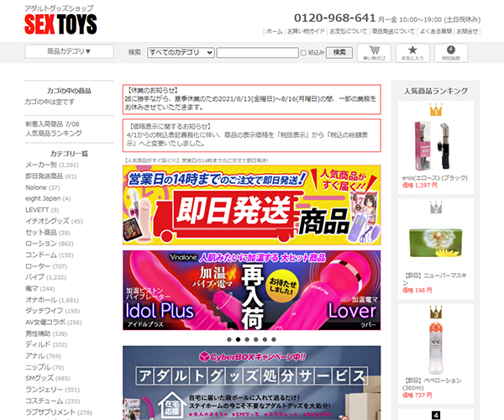504x420 pixels.
Task: Open browsing history clock icon
Action: (x=451, y=53)
